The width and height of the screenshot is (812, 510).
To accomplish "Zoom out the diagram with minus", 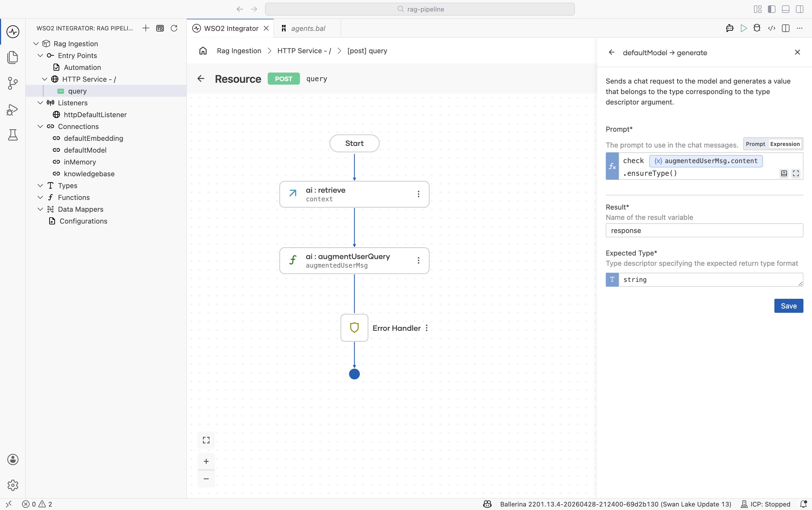I will 206,479.
